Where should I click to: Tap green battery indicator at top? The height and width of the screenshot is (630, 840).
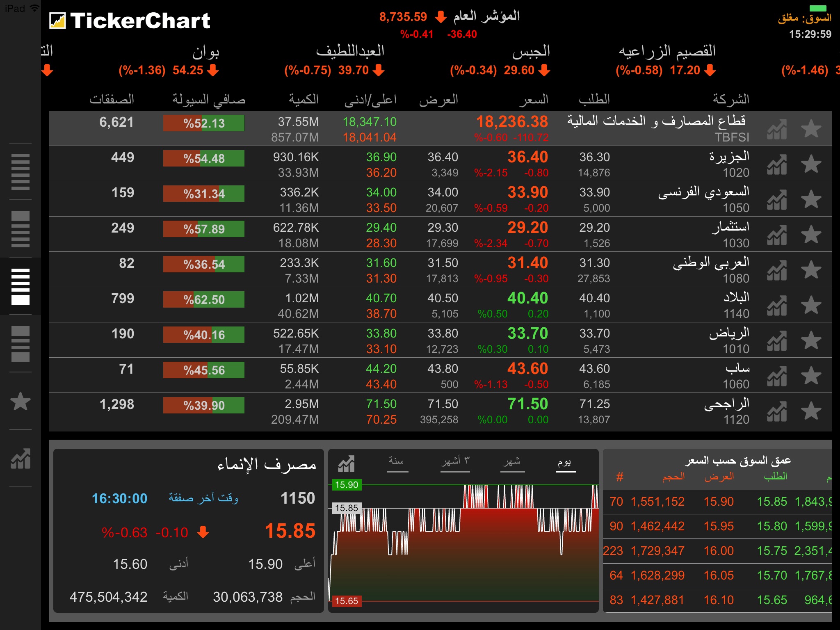pos(818,8)
